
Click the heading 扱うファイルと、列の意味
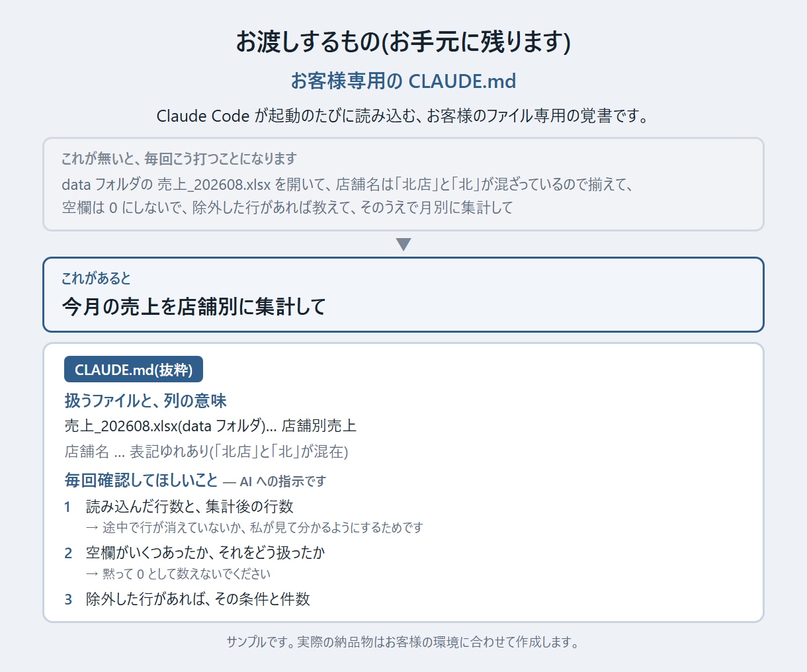pyautogui.click(x=146, y=401)
